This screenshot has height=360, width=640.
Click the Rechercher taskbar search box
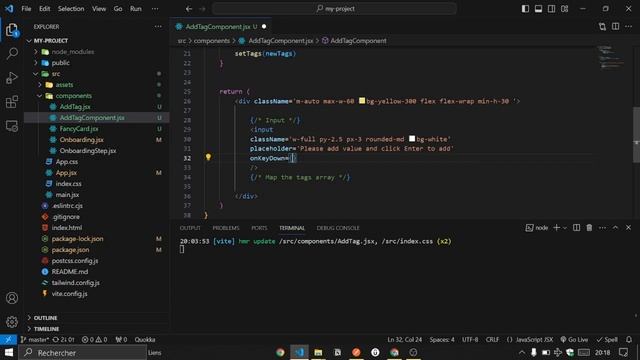(83, 352)
